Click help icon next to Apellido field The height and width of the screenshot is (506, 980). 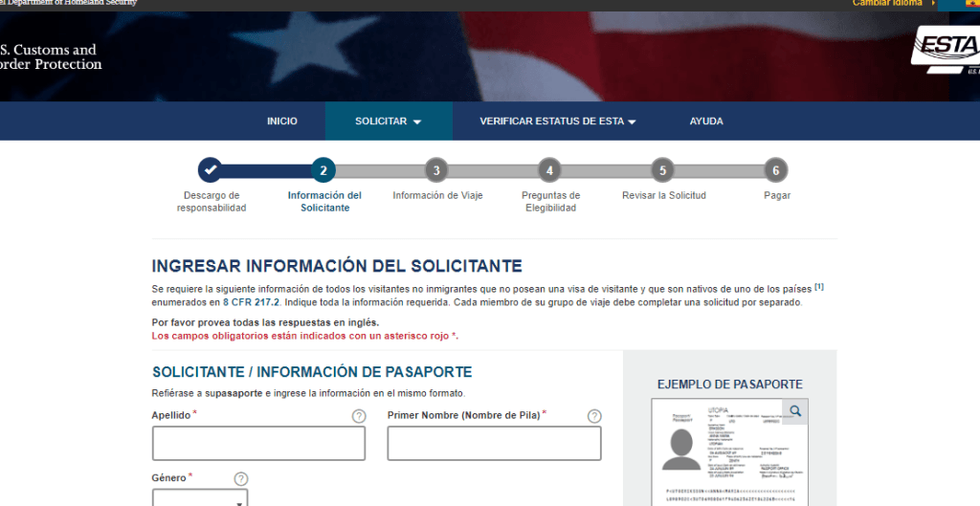pos(359,416)
